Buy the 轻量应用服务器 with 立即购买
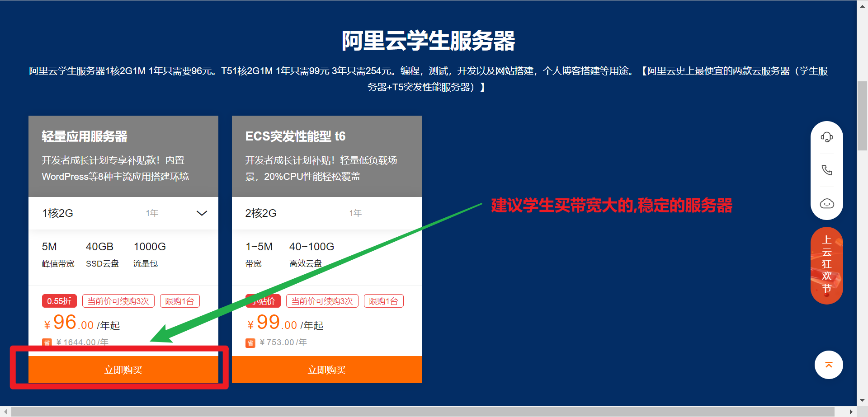868x417 pixels. [123, 370]
